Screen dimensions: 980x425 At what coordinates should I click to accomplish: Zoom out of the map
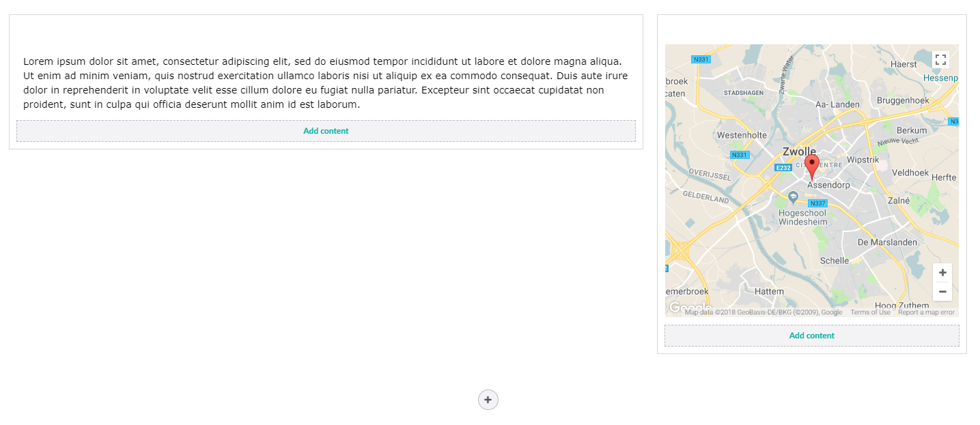[942, 292]
